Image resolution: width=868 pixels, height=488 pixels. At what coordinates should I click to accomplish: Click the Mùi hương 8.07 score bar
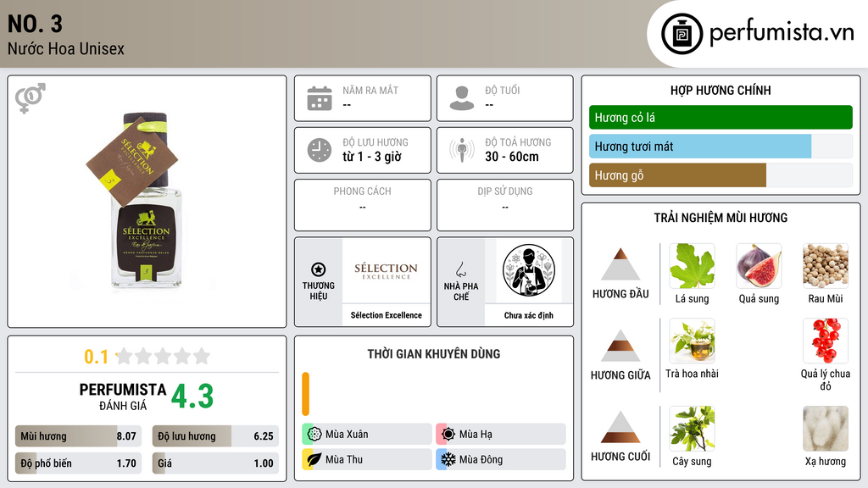tap(79, 436)
